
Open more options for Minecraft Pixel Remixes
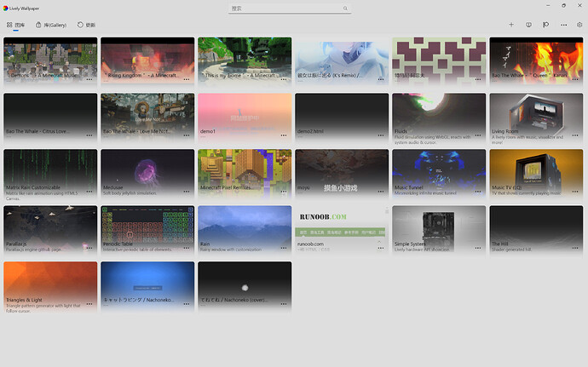(x=284, y=192)
